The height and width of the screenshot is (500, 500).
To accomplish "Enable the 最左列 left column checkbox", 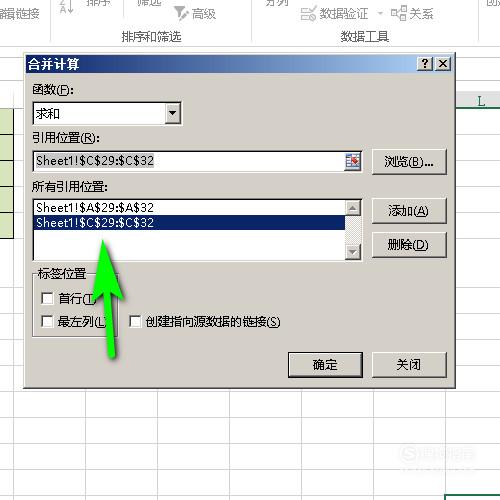I will coord(47,322).
